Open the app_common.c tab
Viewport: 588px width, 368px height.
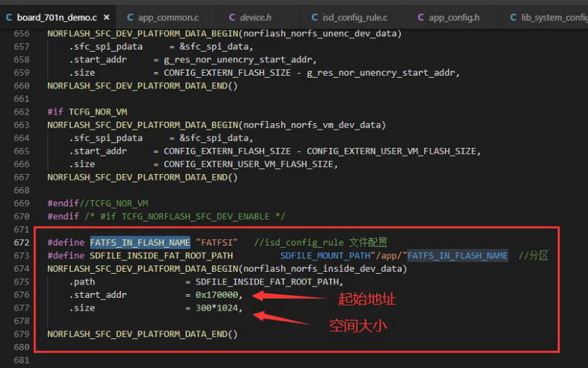168,17
